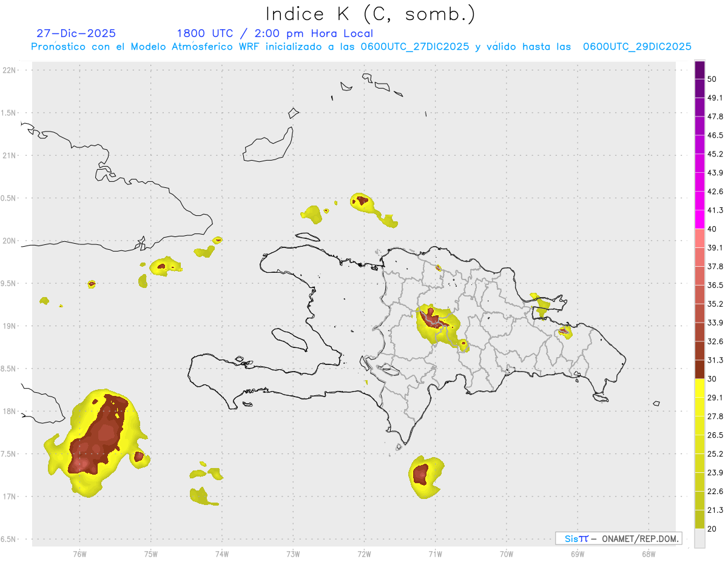Click the "37.8" value on the color scale
The image size is (728, 562).
pos(715,266)
